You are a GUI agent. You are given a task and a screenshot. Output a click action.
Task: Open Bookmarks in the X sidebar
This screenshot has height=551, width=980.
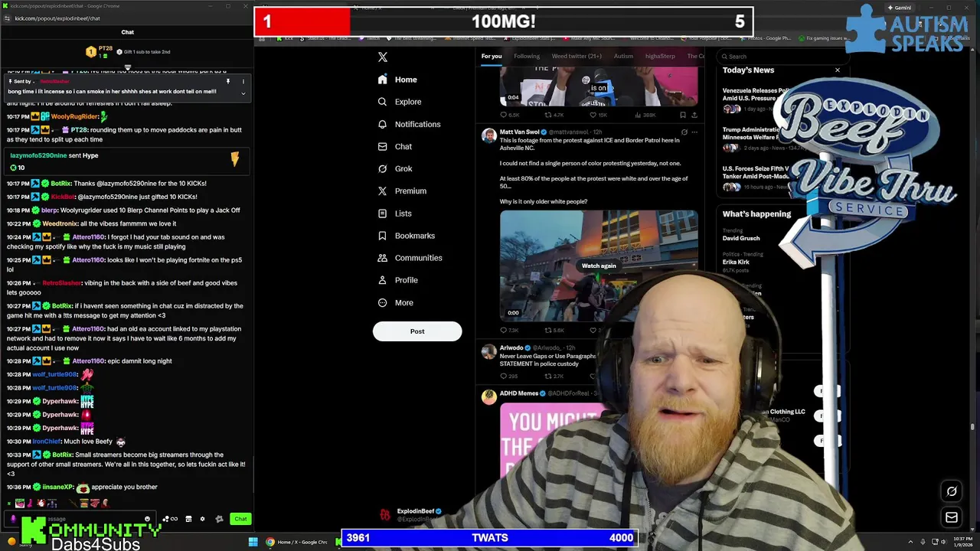coord(406,236)
